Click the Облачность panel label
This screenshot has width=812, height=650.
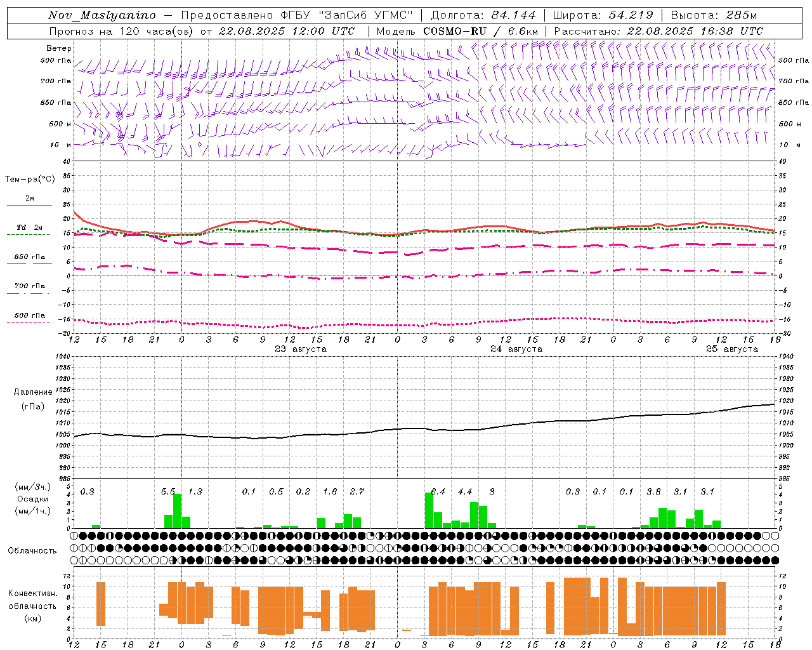[32, 551]
